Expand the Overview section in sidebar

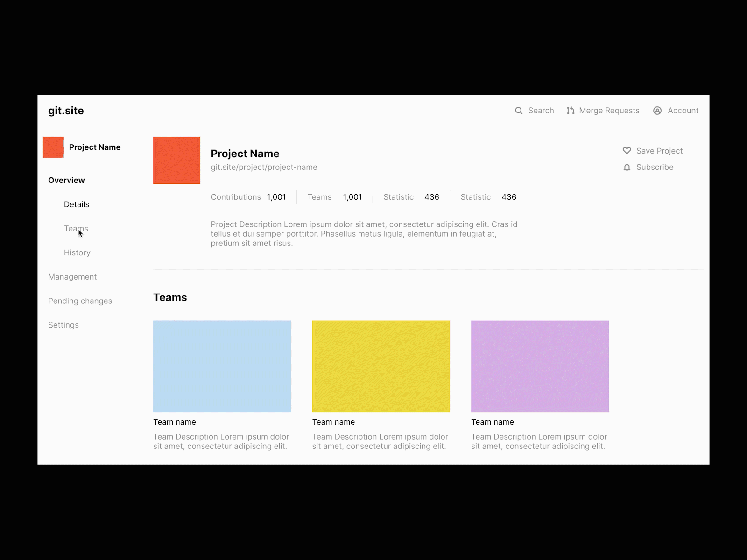(66, 180)
